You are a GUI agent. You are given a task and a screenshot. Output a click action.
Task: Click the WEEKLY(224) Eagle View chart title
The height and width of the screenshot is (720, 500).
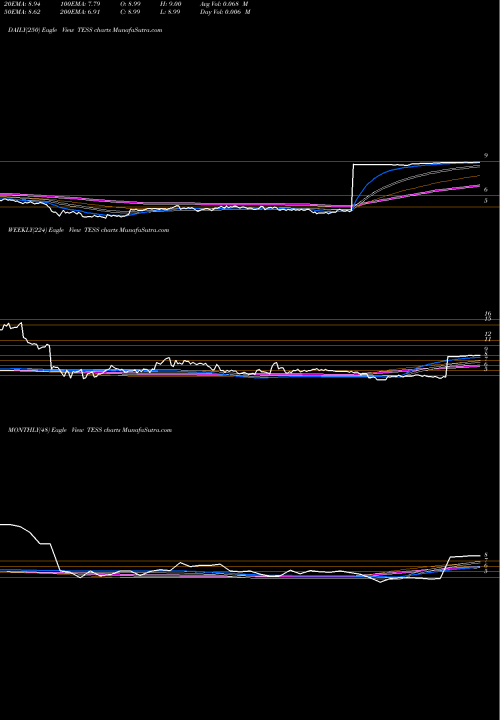pos(89,230)
